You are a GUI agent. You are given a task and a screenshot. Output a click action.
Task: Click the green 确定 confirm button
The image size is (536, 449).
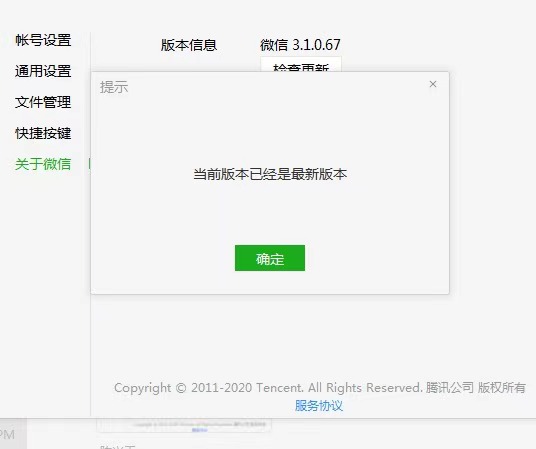(270, 258)
